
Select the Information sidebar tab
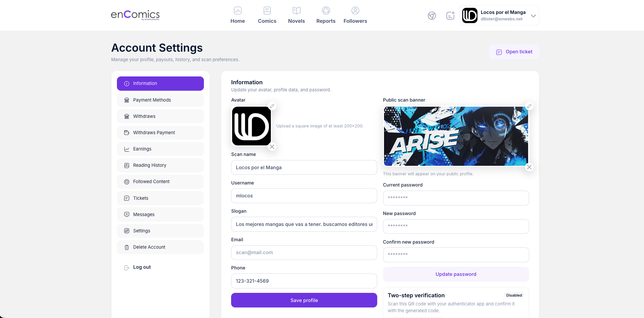coord(160,84)
